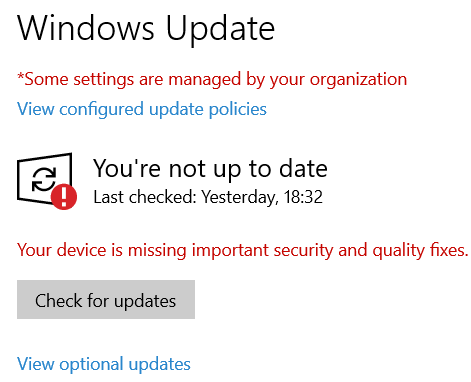Click the Windows Update sync status icon
The width and height of the screenshot is (471, 382).
pos(47,181)
